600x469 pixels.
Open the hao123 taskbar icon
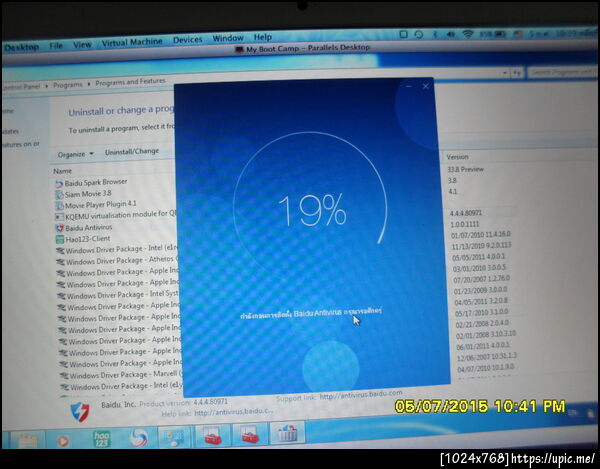tap(101, 439)
